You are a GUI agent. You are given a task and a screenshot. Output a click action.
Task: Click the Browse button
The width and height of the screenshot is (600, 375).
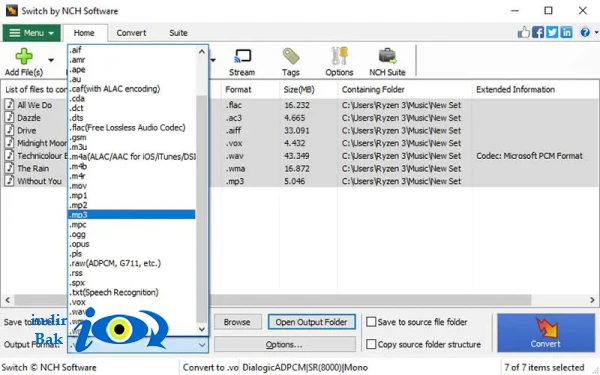[237, 322]
